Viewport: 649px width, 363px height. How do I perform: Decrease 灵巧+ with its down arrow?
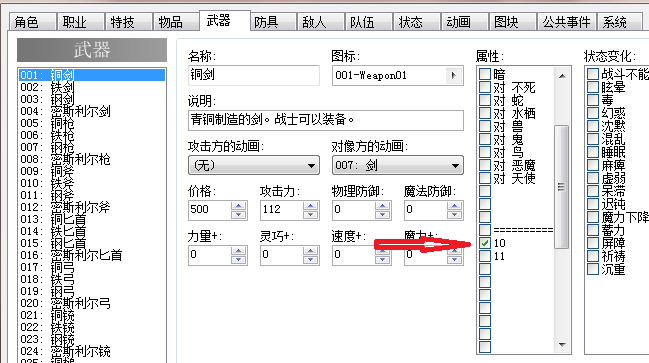[311, 260]
